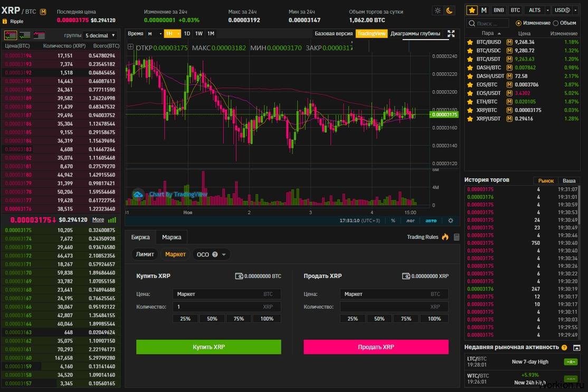Viewport: 588px width, 392px height.
Task: Open the Trading Rules link
Action: pos(423,237)
